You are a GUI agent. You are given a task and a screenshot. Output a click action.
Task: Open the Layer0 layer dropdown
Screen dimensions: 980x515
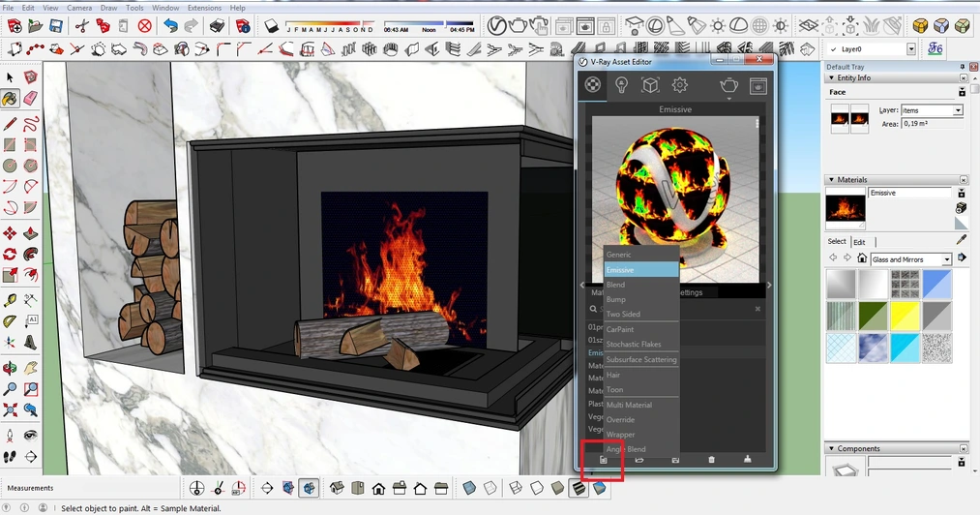[910, 48]
